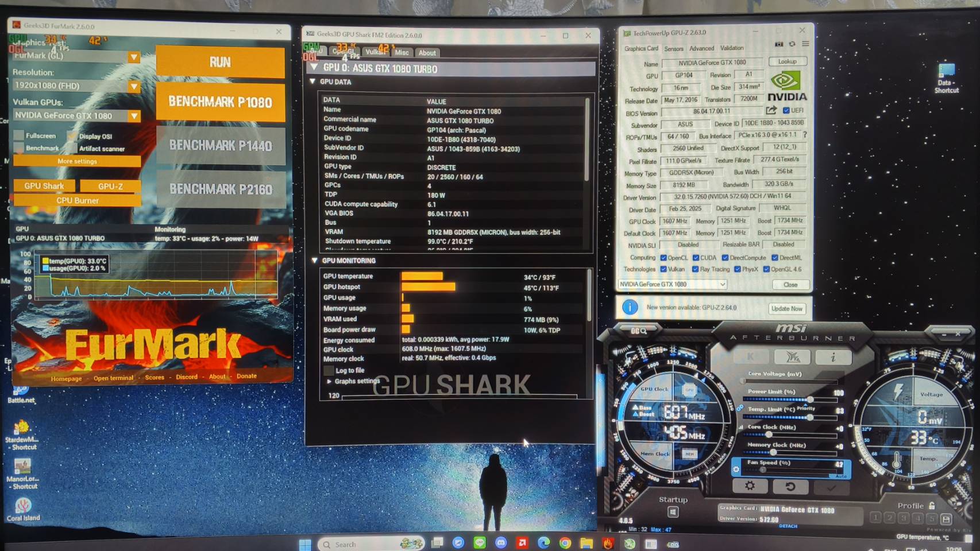The image size is (980, 551).
Task: Click the Windows taskbar Search box
Action: pos(371,544)
